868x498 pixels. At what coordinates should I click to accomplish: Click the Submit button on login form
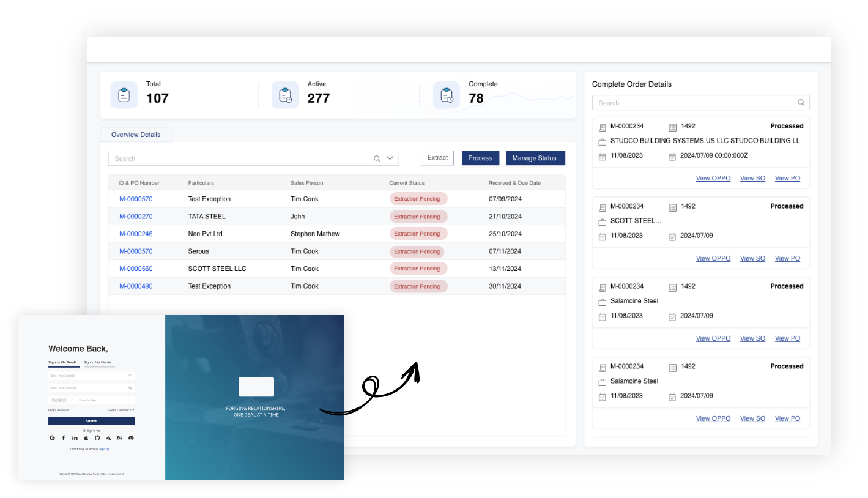click(91, 421)
